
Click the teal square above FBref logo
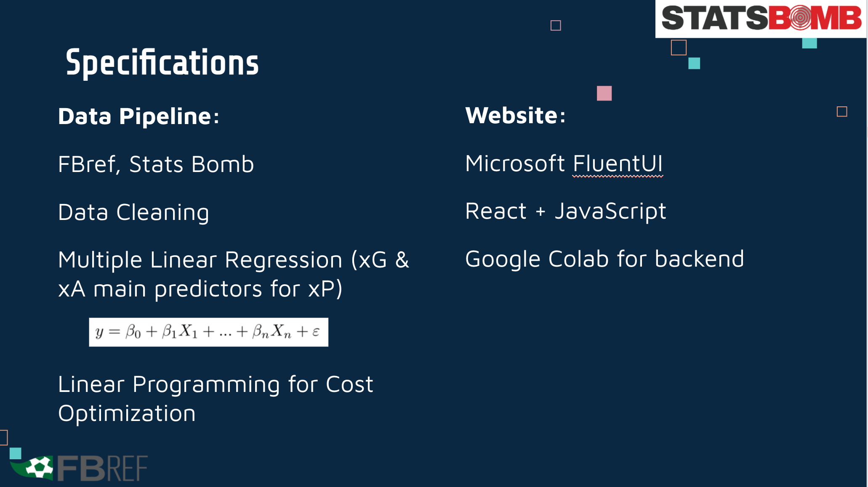16,453
